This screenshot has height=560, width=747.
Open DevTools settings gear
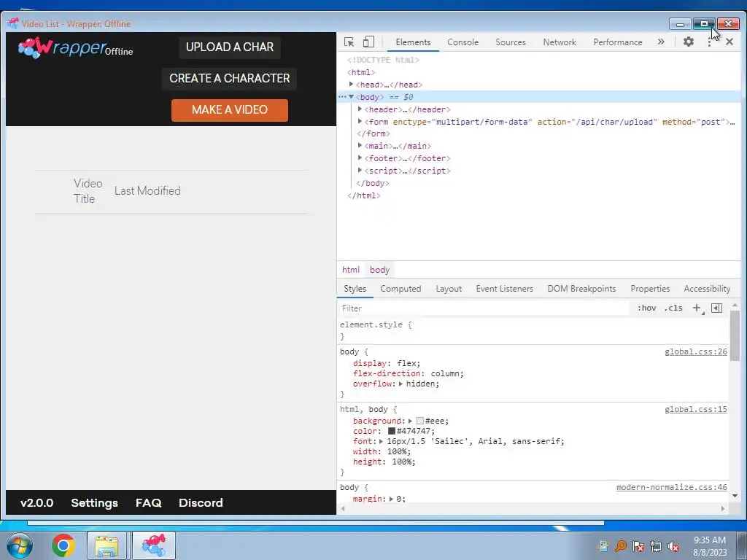689,42
